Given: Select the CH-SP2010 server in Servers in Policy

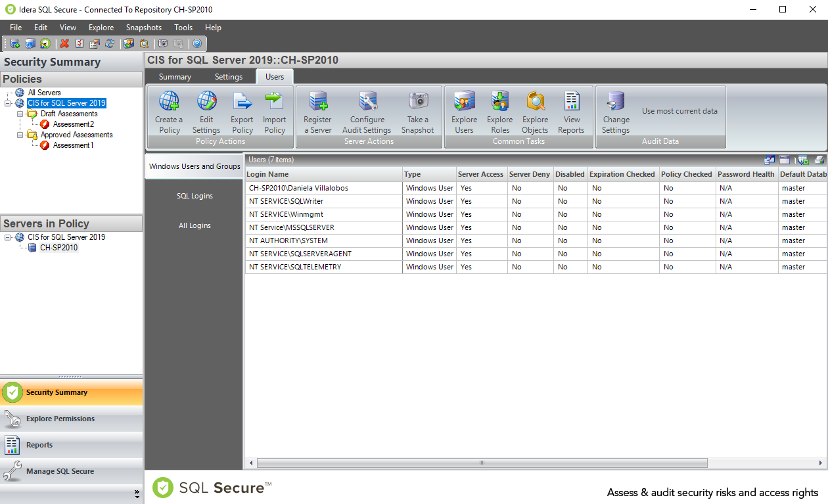Looking at the screenshot, I should point(58,248).
